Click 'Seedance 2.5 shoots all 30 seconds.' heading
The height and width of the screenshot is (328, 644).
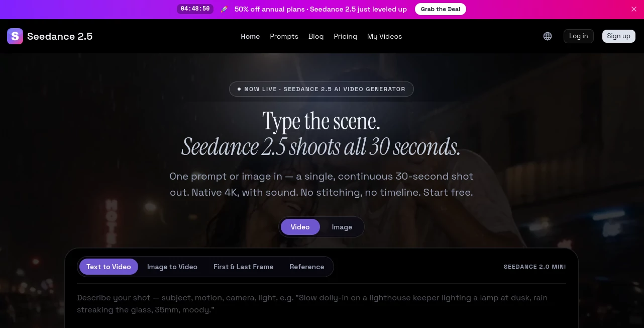coord(321,147)
